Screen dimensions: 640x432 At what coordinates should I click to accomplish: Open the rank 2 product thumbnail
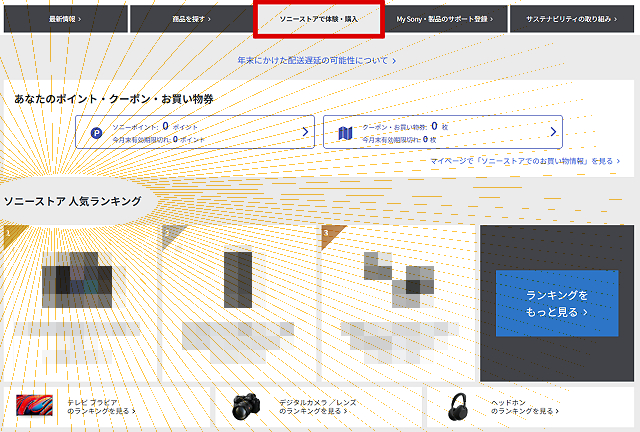coord(238,280)
